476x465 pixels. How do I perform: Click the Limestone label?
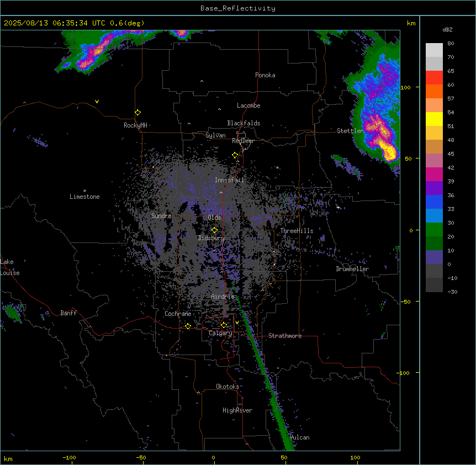(x=84, y=197)
